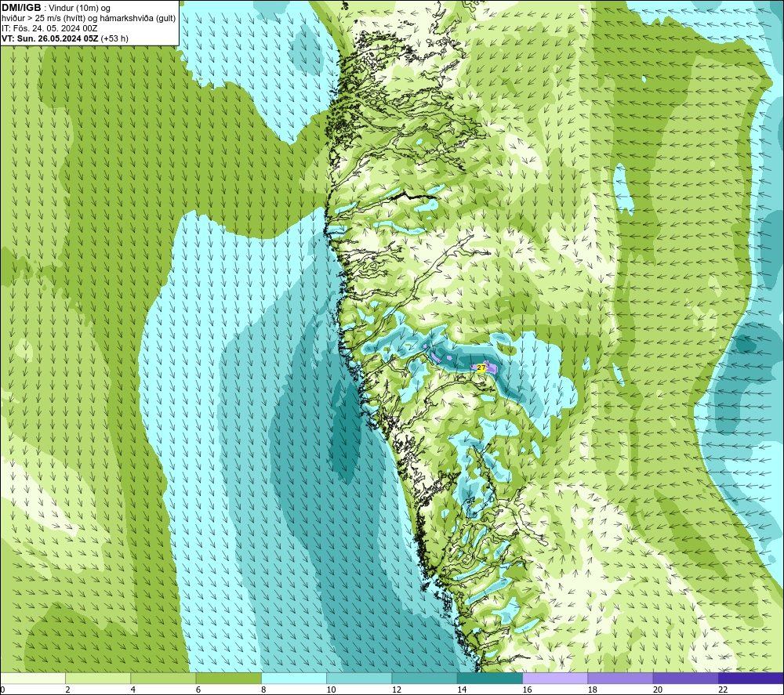
Task: Click the legend scale label "14"
Action: (462, 690)
